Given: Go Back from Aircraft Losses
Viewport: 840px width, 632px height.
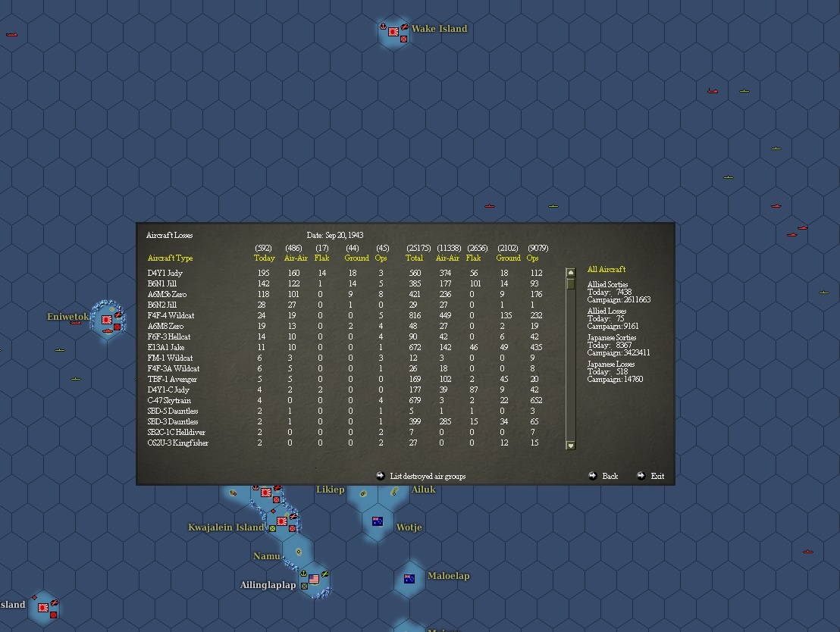Looking at the screenshot, I should [610, 476].
